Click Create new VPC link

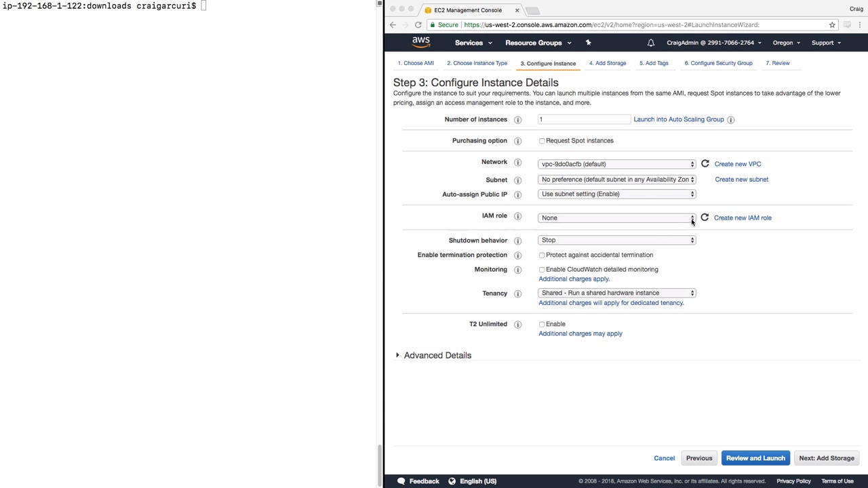(x=738, y=164)
